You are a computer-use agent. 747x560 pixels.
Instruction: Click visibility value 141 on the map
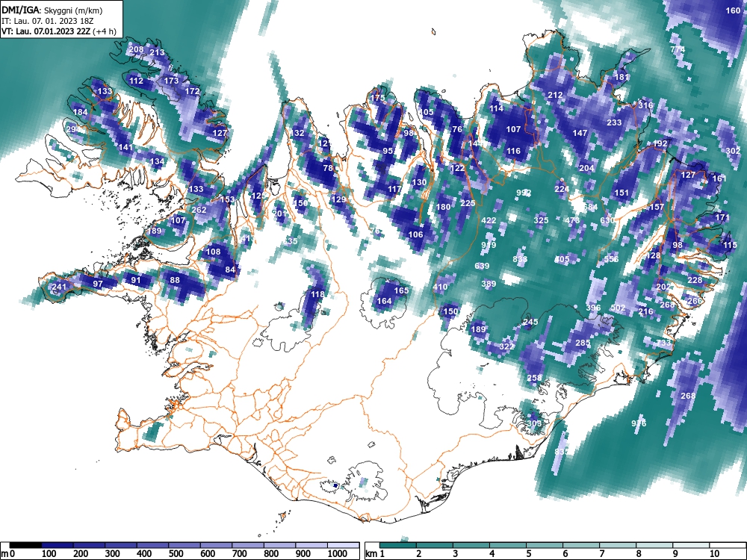click(125, 147)
